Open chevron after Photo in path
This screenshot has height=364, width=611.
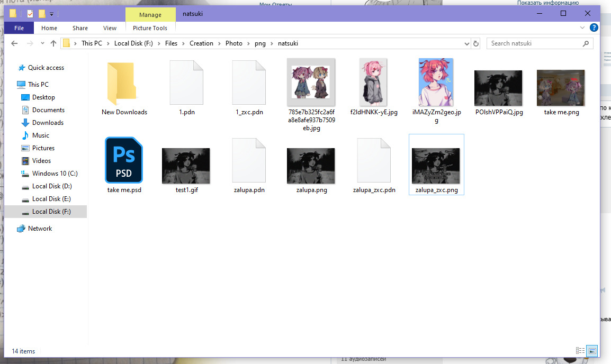click(248, 43)
